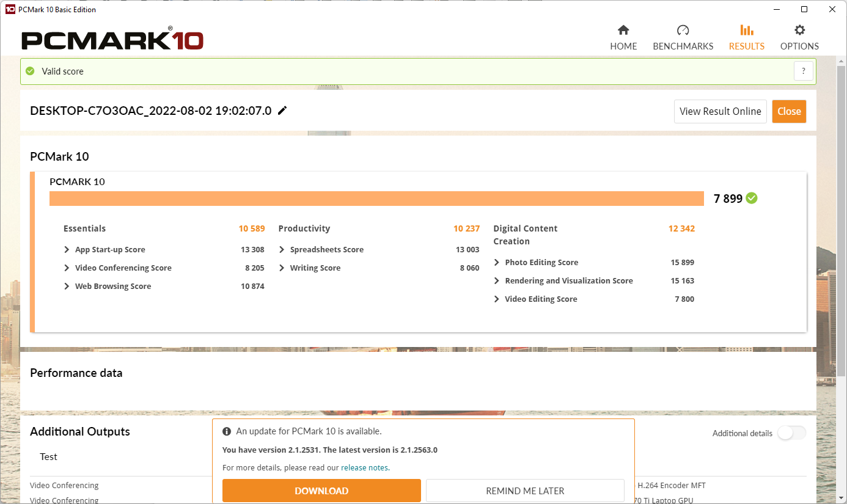Expand Web Browsing Score row
This screenshot has width=847, height=504.
pos(67,286)
